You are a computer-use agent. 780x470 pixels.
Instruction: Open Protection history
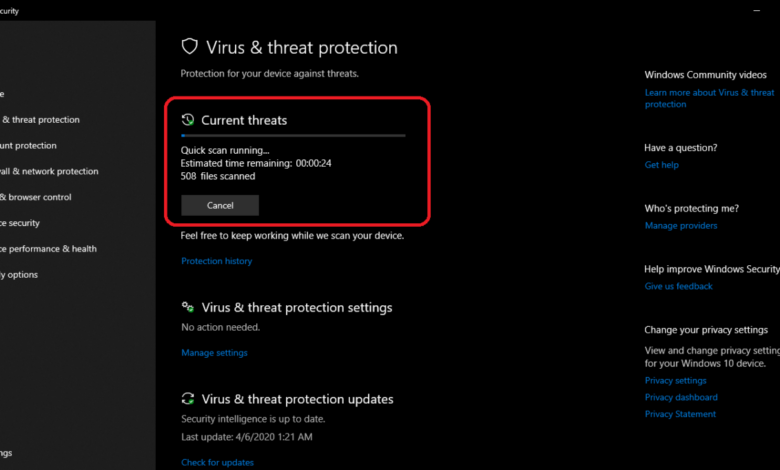216,261
